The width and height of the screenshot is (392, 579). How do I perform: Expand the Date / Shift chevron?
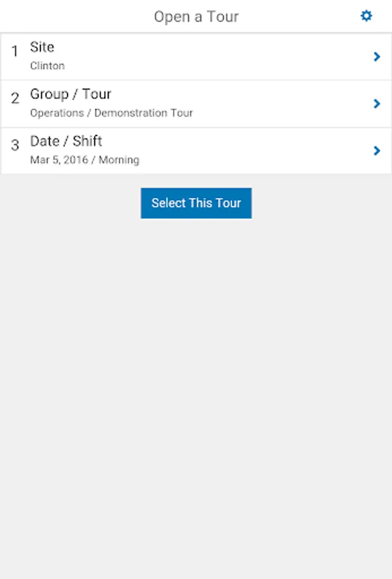[377, 151]
